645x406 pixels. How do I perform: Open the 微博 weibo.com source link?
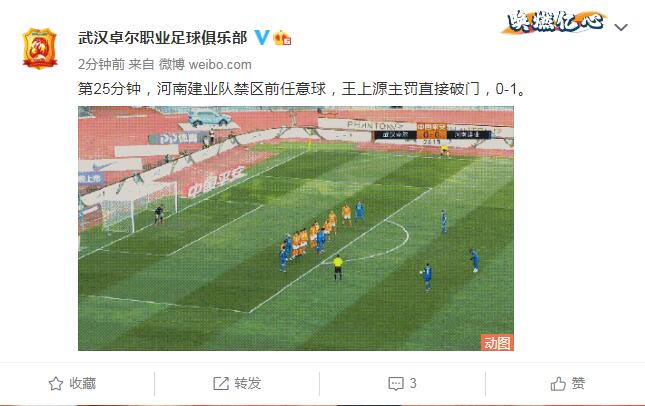(205, 64)
